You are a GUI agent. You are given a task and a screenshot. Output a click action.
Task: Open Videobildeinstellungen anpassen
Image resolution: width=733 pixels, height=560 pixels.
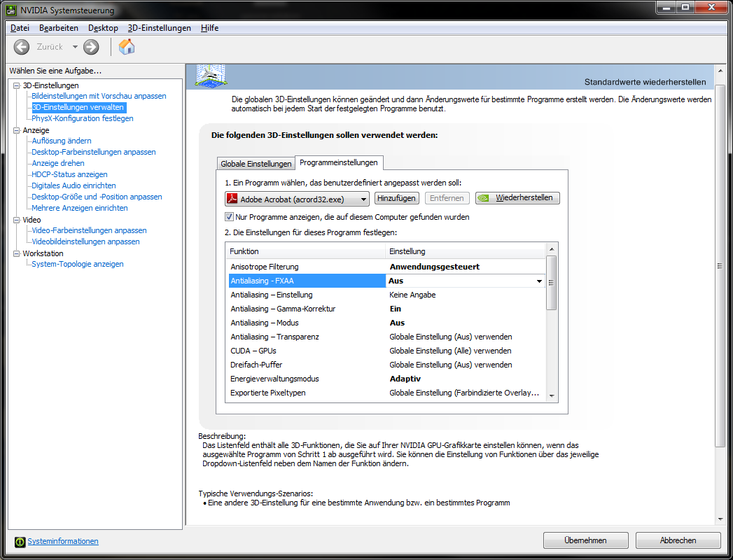click(x=85, y=241)
